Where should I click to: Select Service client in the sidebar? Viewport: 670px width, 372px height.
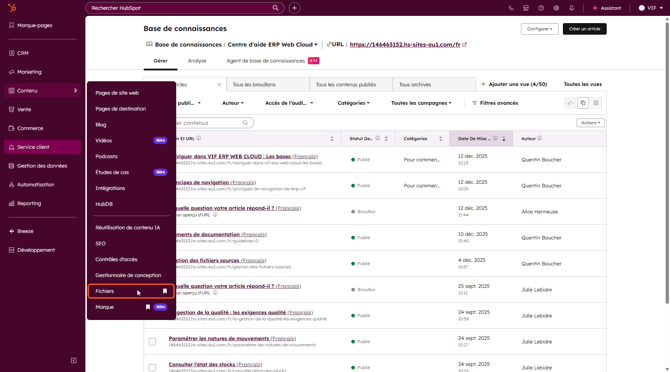[x=42, y=147]
